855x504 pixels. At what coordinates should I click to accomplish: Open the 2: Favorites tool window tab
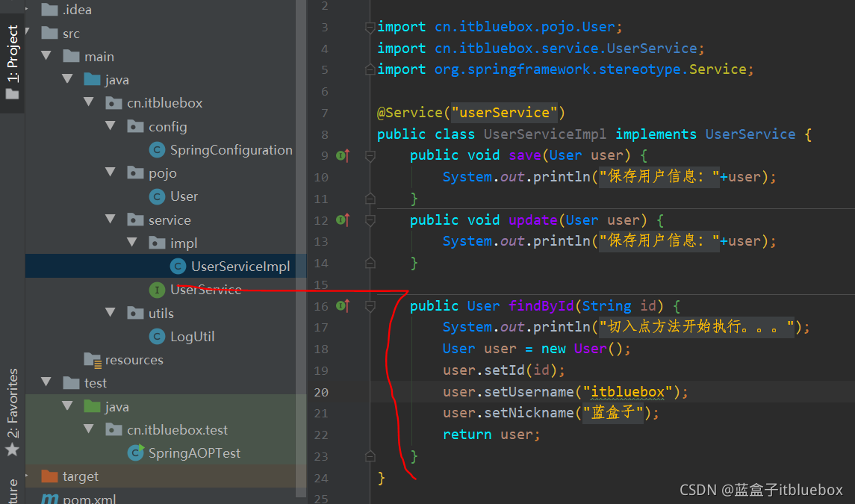12,412
